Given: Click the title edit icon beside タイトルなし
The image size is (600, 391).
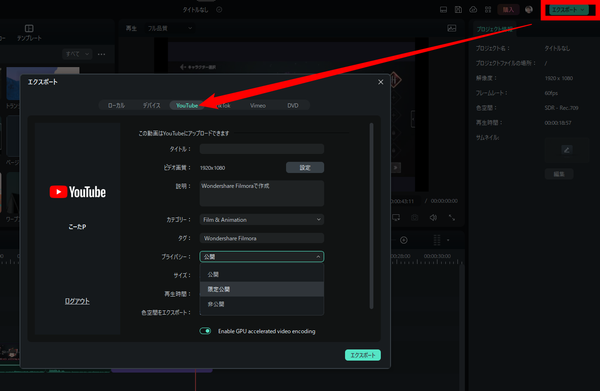Looking at the screenshot, I should pyautogui.click(x=219, y=10).
